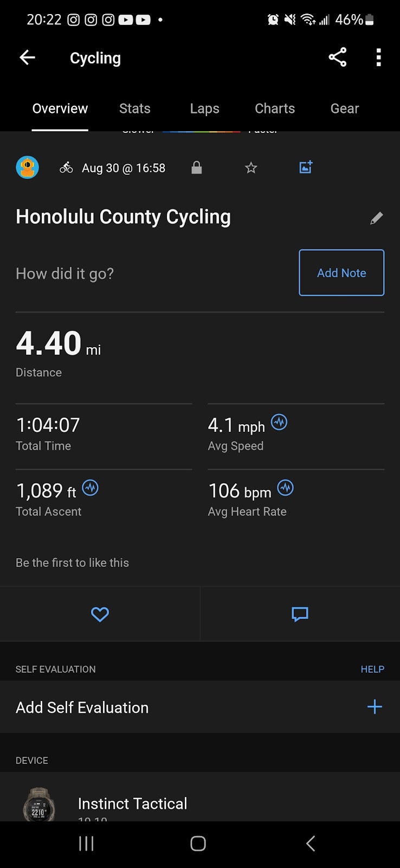This screenshot has width=400, height=868.
Task: Open the comment bubble icon
Action: click(300, 614)
